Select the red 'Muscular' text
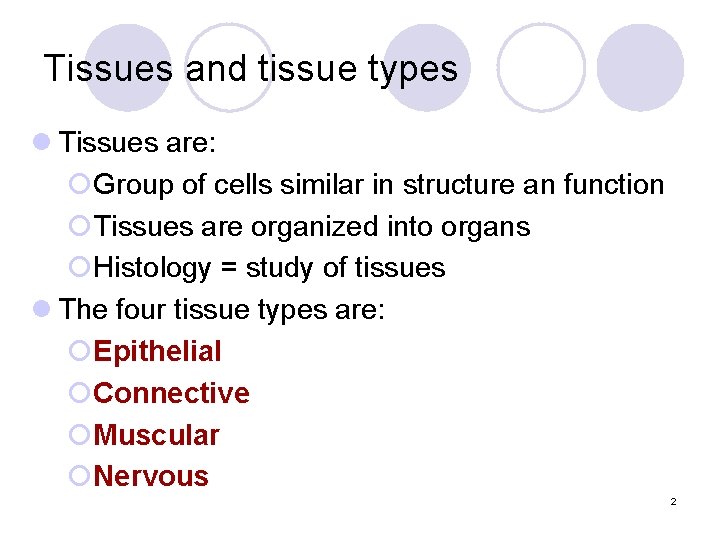 156,435
